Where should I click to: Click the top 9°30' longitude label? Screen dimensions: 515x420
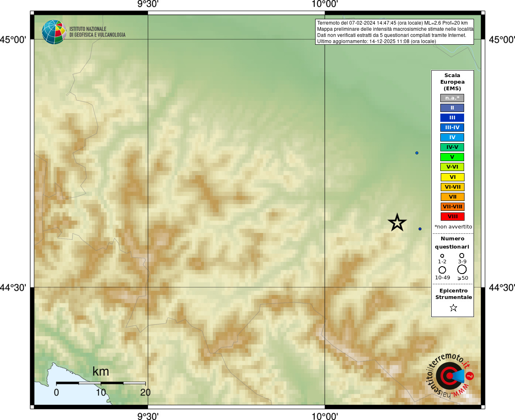point(148,4)
